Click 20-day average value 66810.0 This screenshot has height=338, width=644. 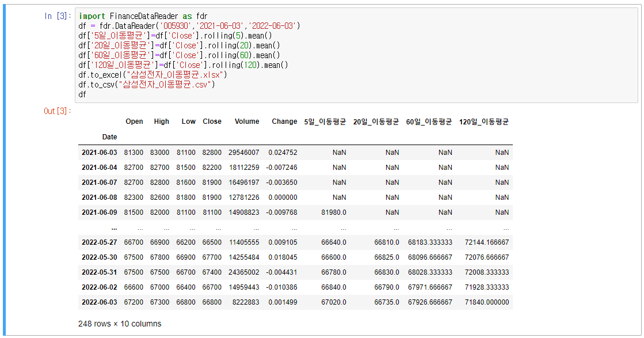(x=387, y=242)
